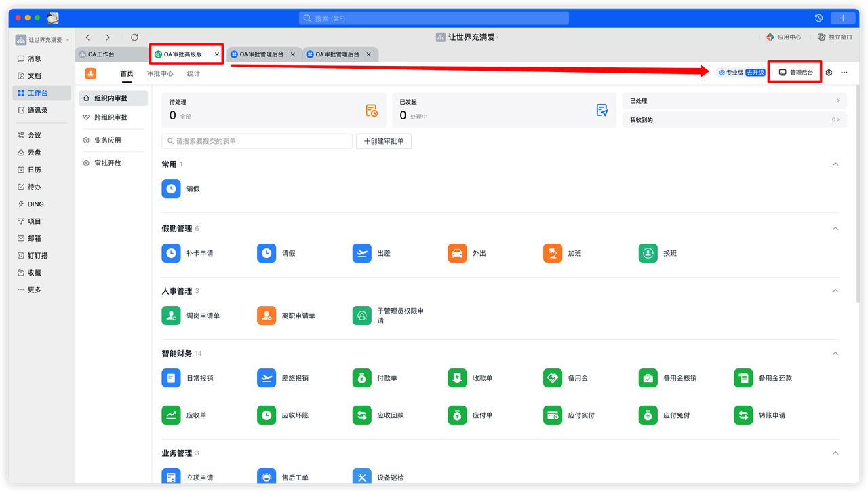The image size is (868, 492).
Task: Open the 备用金 form
Action: click(553, 378)
